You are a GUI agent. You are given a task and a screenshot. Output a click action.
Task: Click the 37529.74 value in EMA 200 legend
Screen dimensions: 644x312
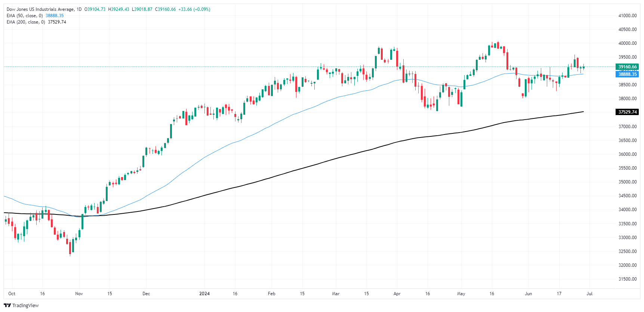[x=57, y=22]
